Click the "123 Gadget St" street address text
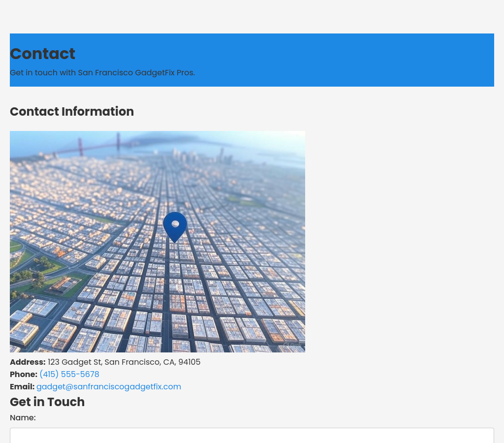The height and width of the screenshot is (443, 504). tap(74, 362)
